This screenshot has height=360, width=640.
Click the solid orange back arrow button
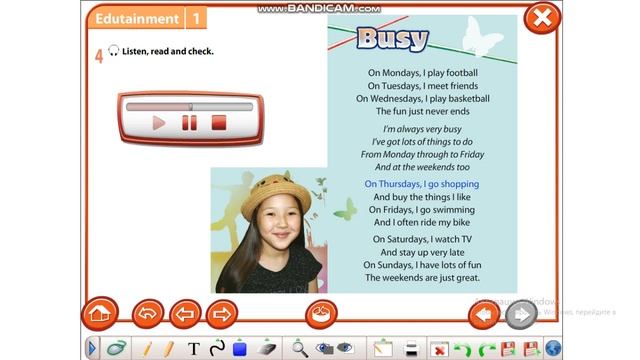484,315
